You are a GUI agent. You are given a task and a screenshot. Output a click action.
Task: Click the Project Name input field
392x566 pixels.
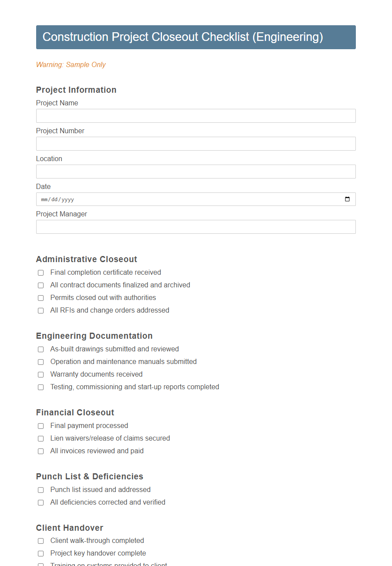(x=196, y=116)
